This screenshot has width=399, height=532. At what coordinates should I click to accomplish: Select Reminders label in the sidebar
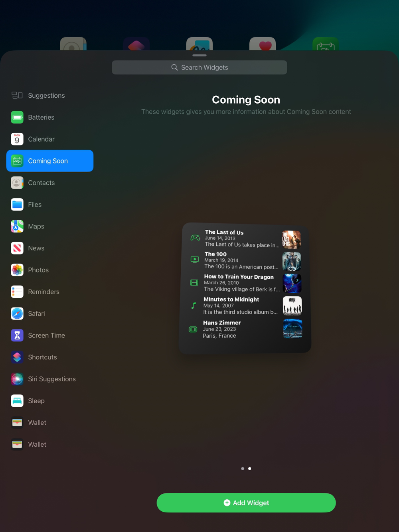(43, 292)
